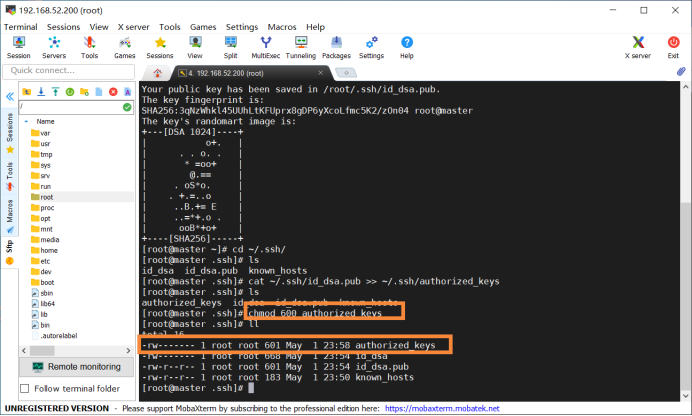The height and width of the screenshot is (416, 692).
Task: Collapse the sidebar with double chevron
Action: pos(10,97)
